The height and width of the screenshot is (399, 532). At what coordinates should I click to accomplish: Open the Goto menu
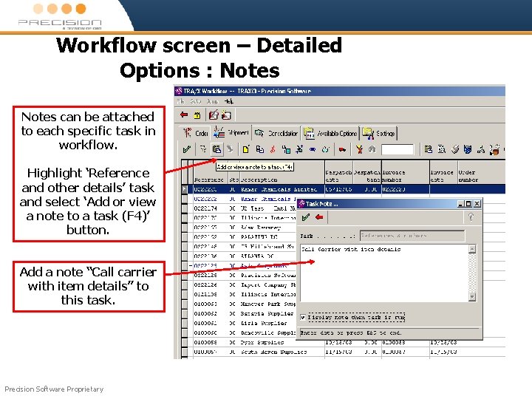[195, 101]
